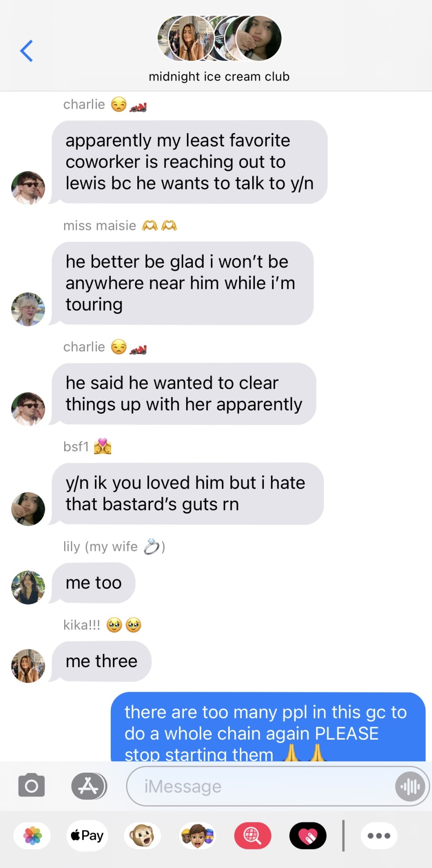
Task: Open the Digital Touch heart app
Action: (308, 835)
